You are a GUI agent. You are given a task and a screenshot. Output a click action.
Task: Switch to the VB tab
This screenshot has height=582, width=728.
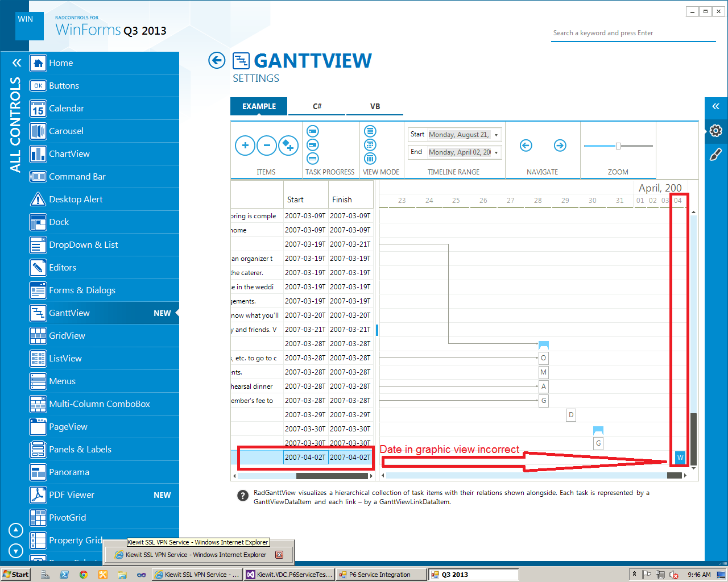375,106
